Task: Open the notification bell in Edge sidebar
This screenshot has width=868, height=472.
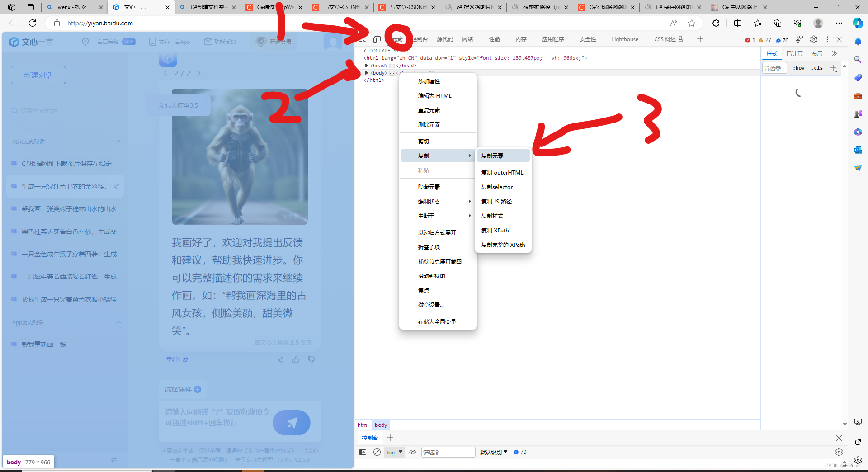Action: pos(858,42)
